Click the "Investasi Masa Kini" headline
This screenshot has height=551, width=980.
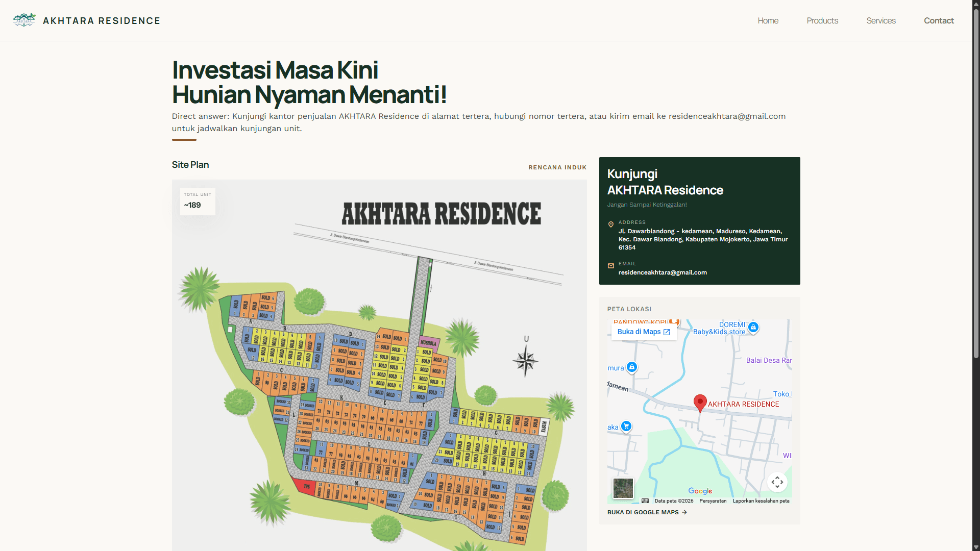pyautogui.click(x=275, y=70)
